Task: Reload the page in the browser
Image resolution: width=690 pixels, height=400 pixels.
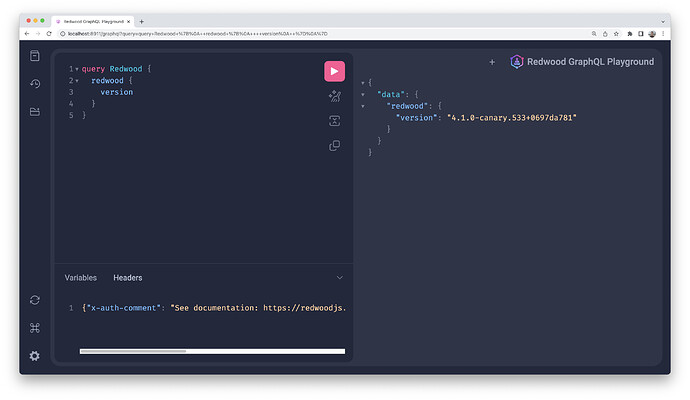Action: (49, 33)
